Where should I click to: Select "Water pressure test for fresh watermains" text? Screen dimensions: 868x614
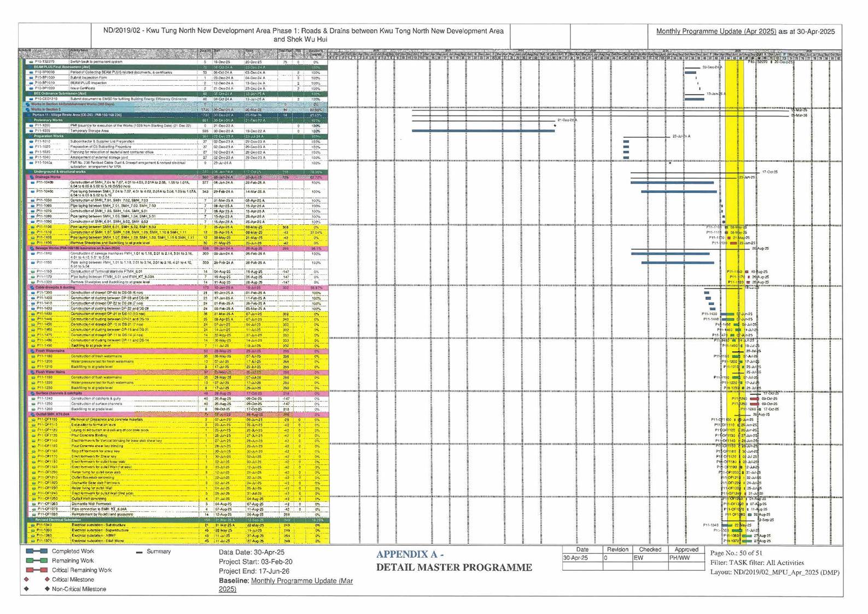click(102, 361)
